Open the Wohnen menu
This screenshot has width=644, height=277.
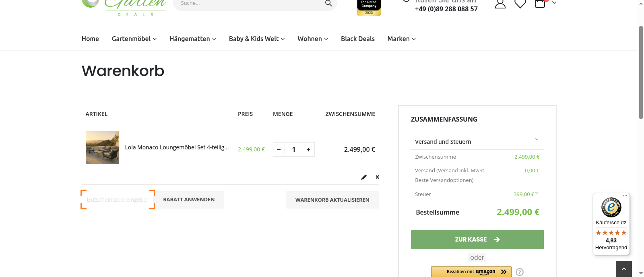click(313, 39)
